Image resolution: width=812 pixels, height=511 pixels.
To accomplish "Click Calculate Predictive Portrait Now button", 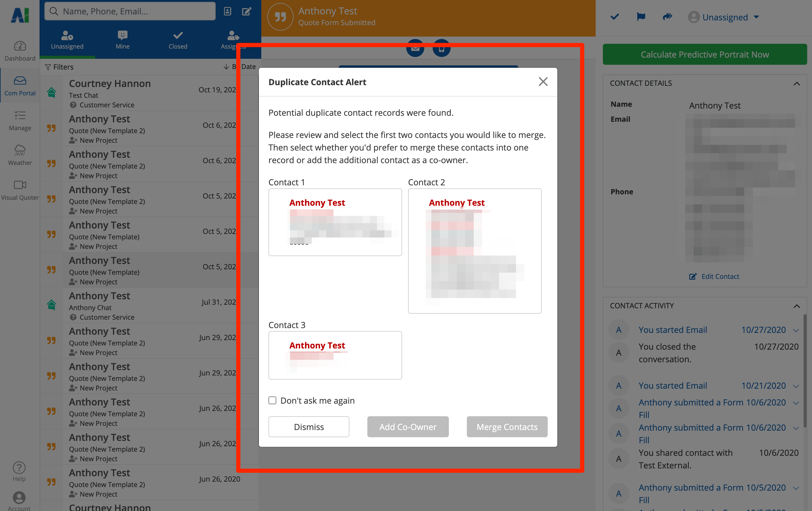I will point(704,54).
